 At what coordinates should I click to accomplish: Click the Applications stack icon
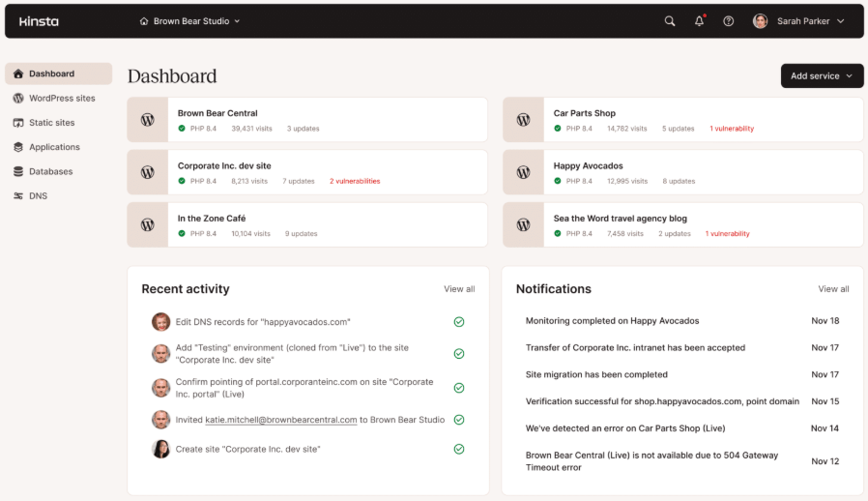click(18, 147)
